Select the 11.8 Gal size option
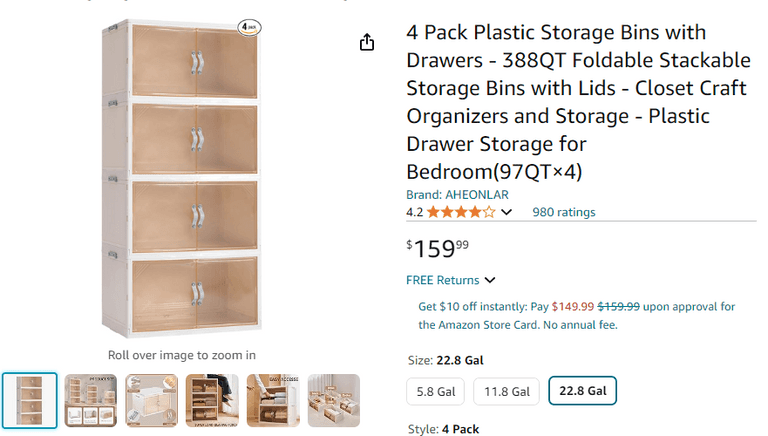The image size is (768, 436). coord(506,391)
